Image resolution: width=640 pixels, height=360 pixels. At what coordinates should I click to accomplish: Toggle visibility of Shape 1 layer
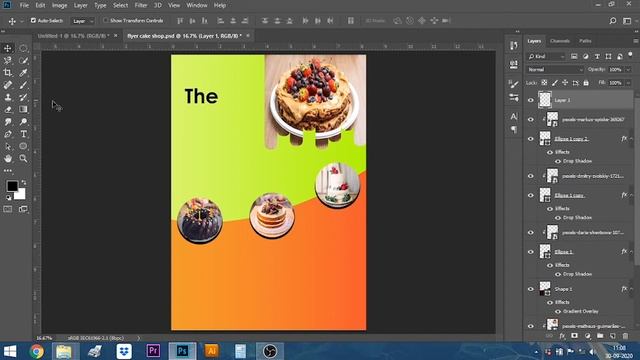click(x=531, y=289)
